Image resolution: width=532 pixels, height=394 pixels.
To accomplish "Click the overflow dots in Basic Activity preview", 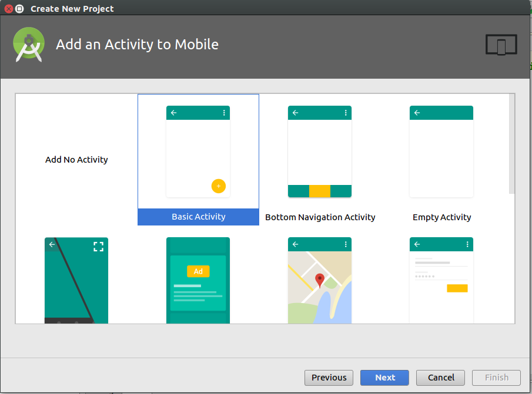I will [x=224, y=113].
